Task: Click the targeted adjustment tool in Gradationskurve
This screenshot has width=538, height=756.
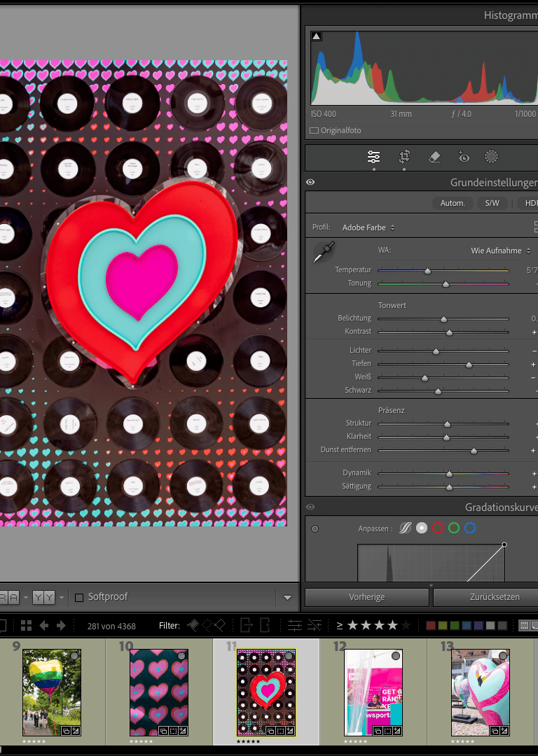Action: (315, 529)
